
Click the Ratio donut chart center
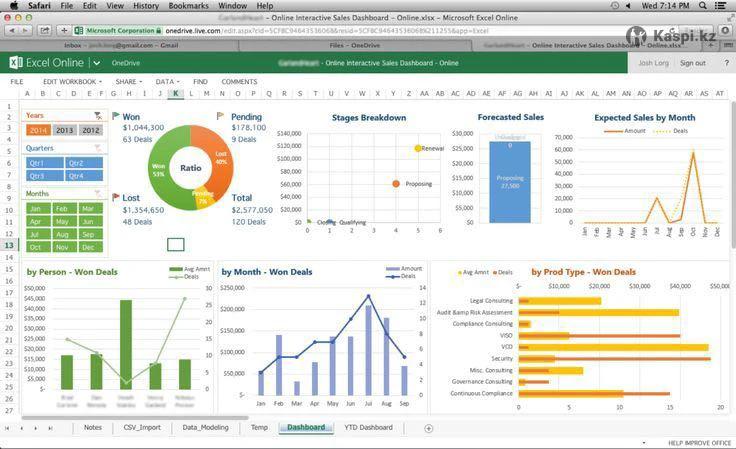point(191,167)
